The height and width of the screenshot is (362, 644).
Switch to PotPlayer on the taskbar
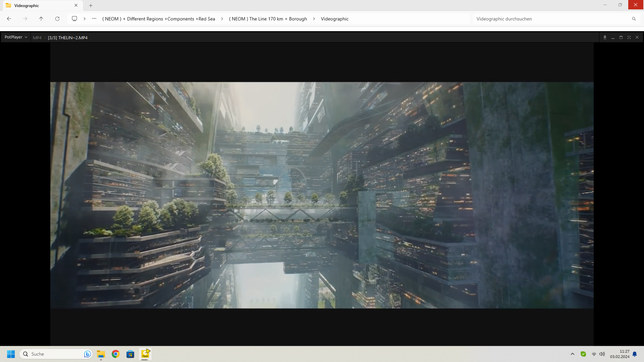pos(145,354)
